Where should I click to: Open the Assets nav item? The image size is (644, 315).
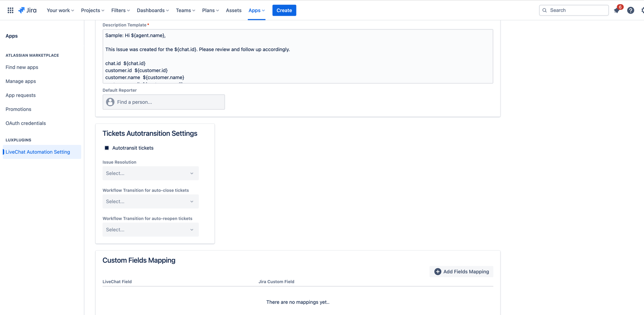tap(233, 10)
